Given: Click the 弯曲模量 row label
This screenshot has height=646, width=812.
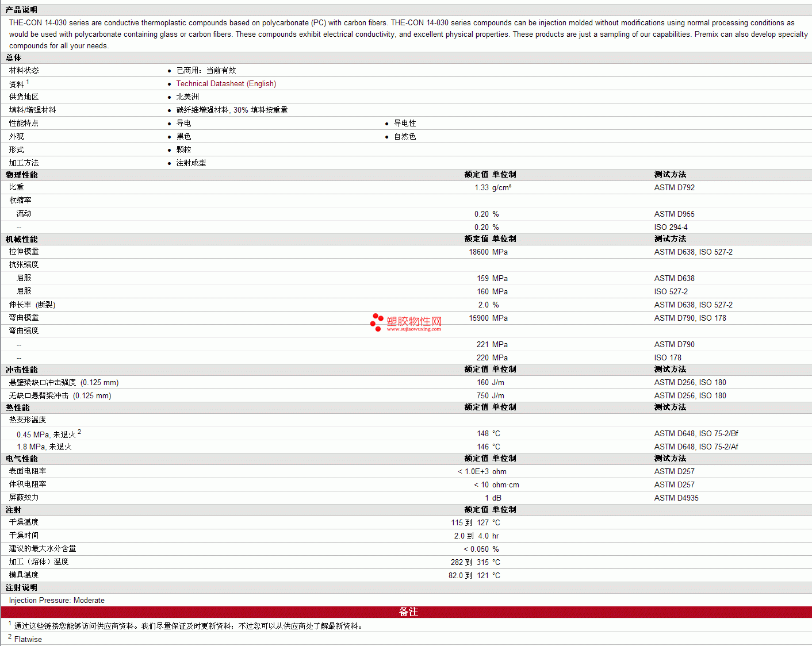Looking at the screenshot, I should coord(24,318).
